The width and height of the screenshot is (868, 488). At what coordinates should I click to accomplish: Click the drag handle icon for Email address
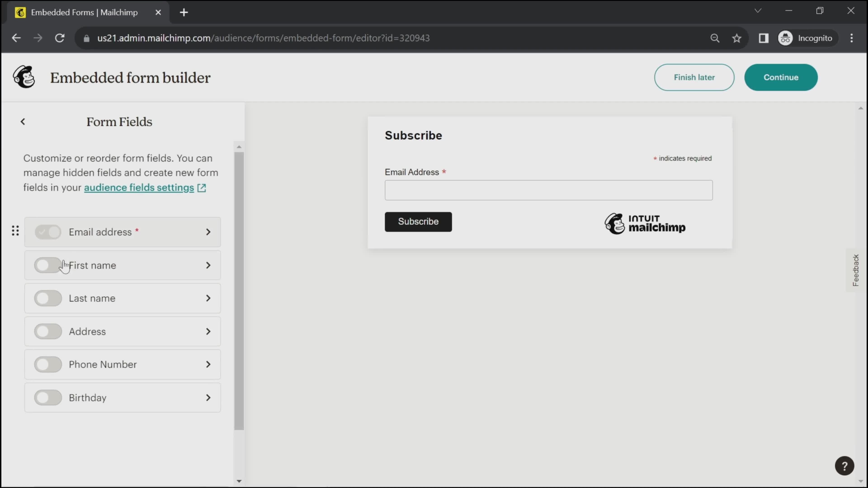(16, 232)
